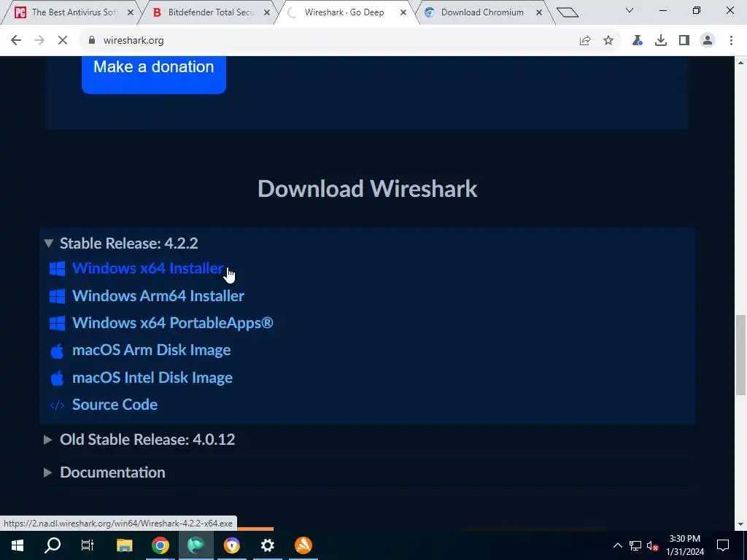The height and width of the screenshot is (560, 747).
Task: Click Windows logo beside PortableApps
Action: pyautogui.click(x=57, y=323)
